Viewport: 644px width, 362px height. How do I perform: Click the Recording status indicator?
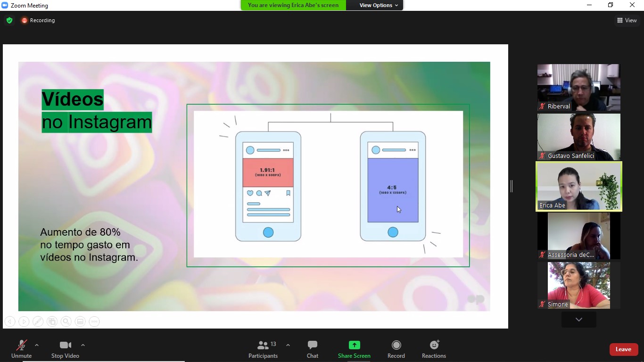click(x=38, y=20)
